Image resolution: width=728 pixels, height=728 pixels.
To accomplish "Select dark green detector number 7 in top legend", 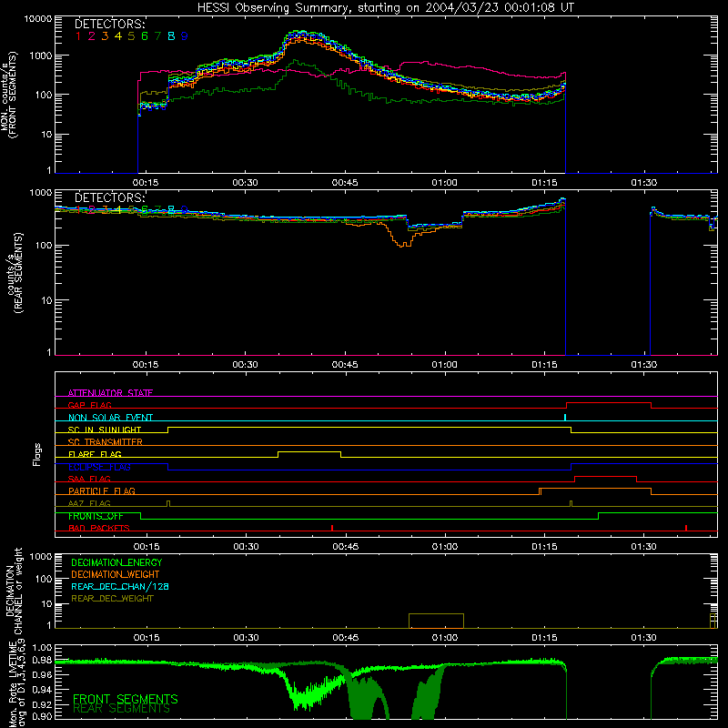I will (x=157, y=36).
